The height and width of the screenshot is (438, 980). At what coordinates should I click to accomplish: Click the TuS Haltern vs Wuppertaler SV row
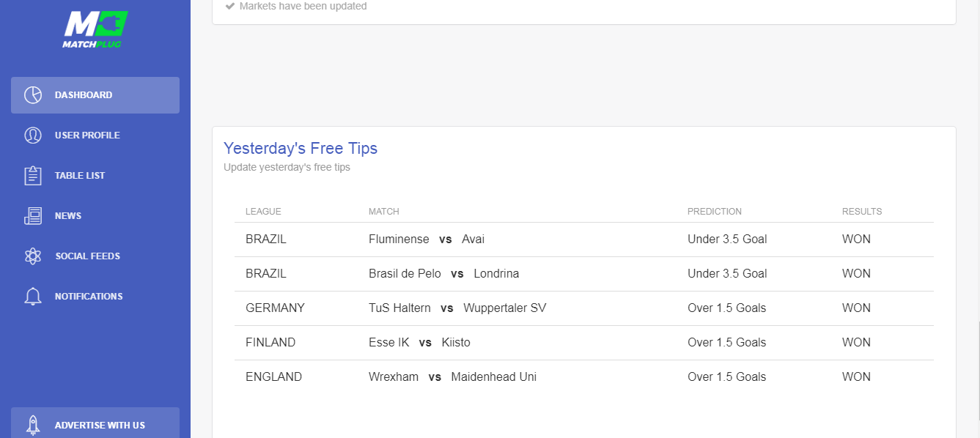584,308
